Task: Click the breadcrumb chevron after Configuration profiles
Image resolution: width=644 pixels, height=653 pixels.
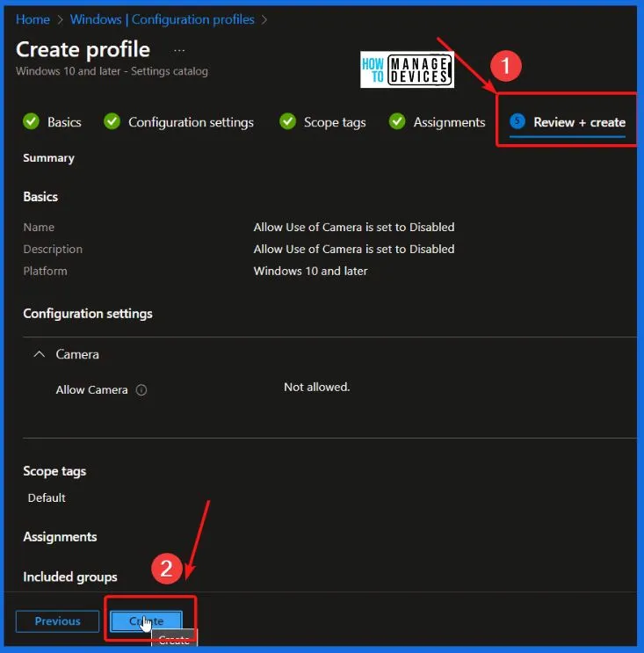Action: tap(264, 19)
